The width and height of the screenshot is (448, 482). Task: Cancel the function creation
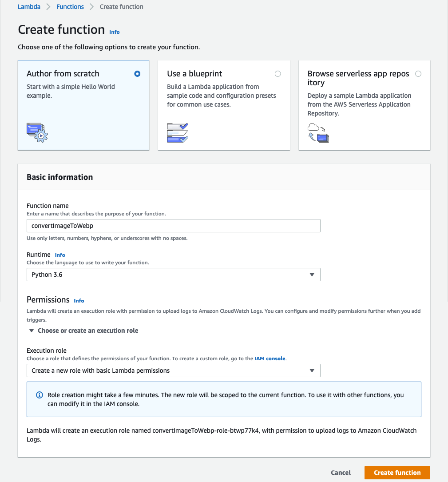pyautogui.click(x=340, y=472)
